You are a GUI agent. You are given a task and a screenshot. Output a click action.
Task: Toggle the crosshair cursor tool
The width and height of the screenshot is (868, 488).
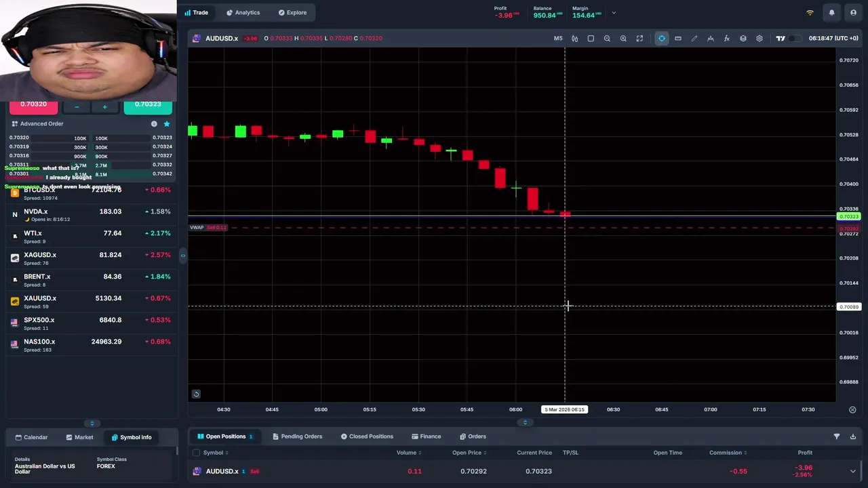(662, 39)
